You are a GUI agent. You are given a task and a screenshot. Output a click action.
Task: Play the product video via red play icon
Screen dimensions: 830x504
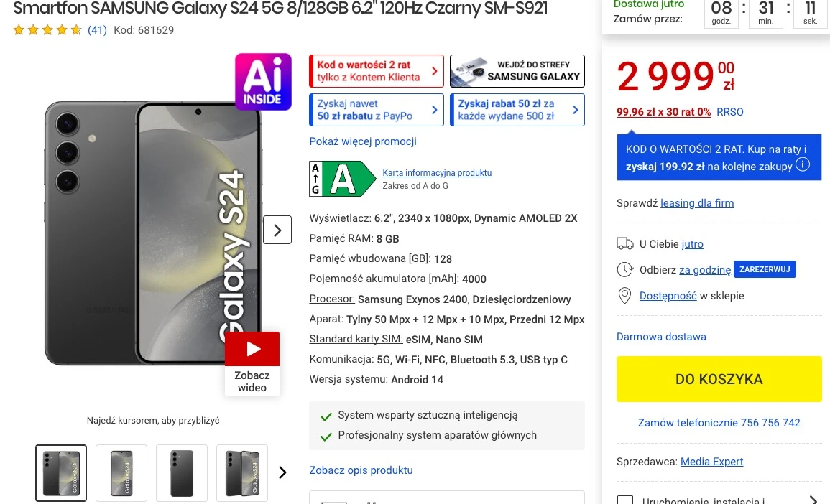[x=252, y=349]
